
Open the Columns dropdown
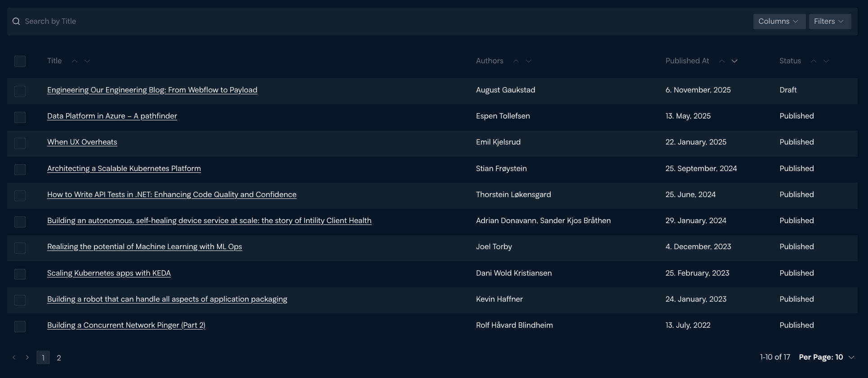click(779, 21)
